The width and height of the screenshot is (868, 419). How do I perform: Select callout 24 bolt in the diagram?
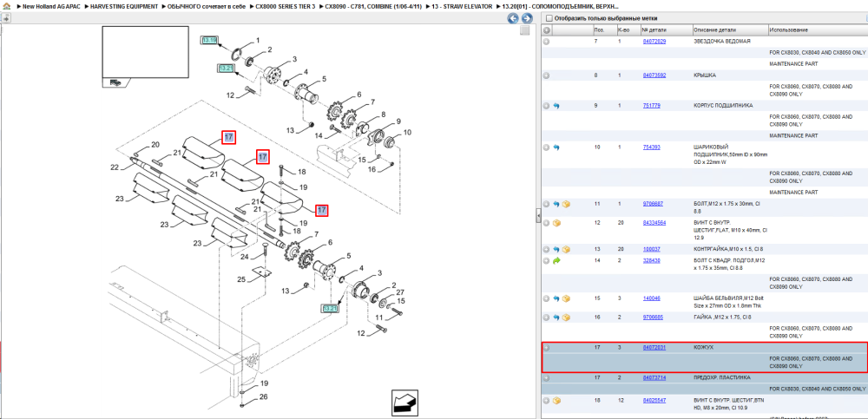click(244, 257)
